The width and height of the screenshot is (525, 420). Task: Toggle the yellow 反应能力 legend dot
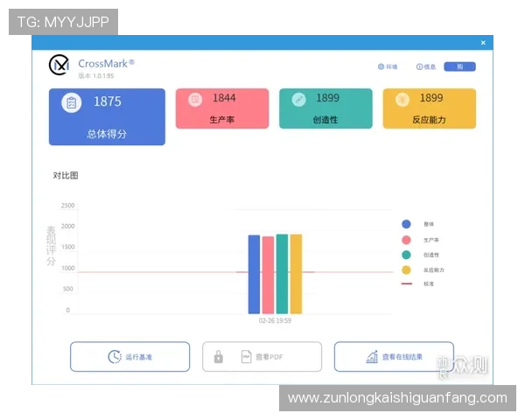coord(406,270)
